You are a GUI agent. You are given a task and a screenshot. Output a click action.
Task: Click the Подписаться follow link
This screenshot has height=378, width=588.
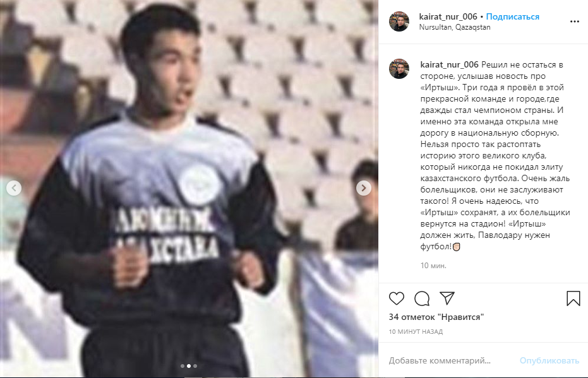(512, 16)
